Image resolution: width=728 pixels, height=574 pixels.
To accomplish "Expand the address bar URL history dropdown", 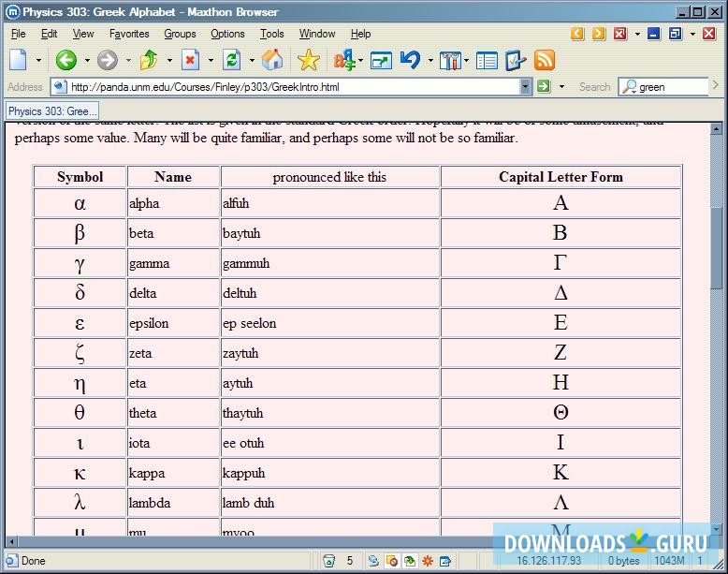I will tap(525, 87).
